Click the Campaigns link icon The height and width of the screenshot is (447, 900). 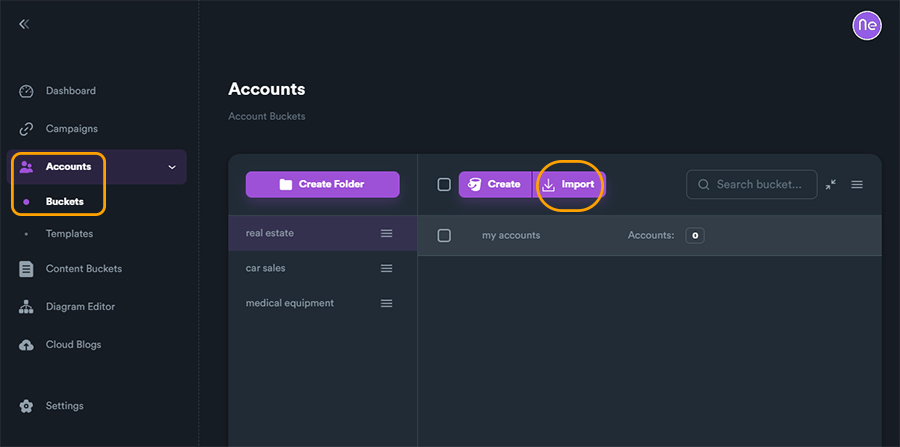pyautogui.click(x=27, y=129)
